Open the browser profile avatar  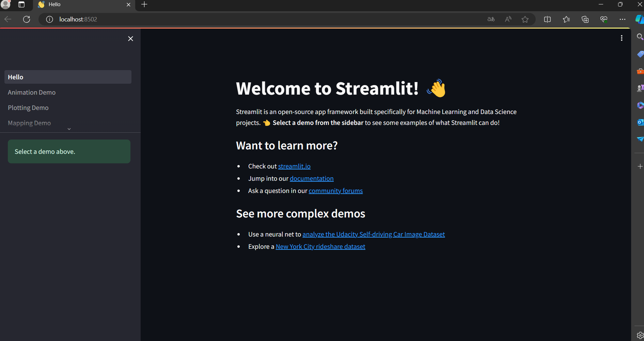coord(6,4)
